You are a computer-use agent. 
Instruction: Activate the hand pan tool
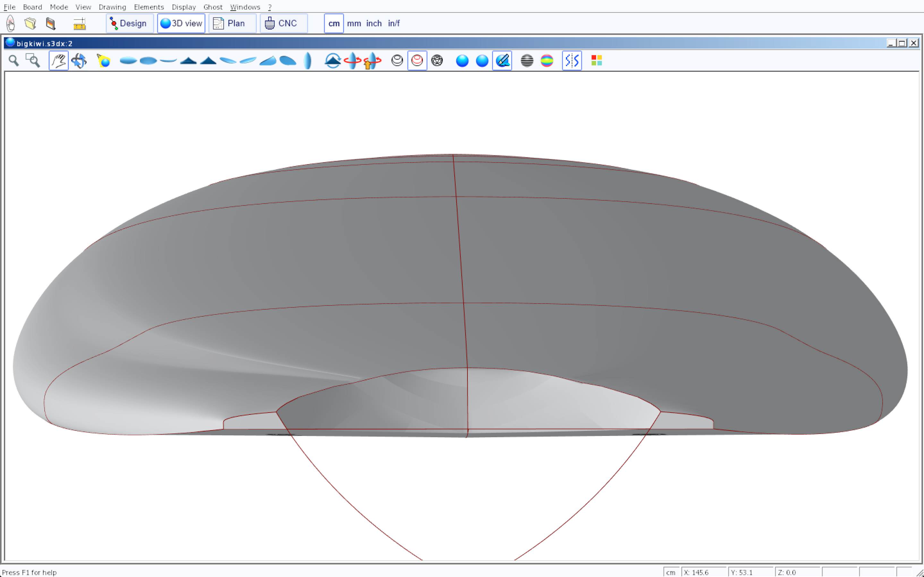(x=58, y=61)
